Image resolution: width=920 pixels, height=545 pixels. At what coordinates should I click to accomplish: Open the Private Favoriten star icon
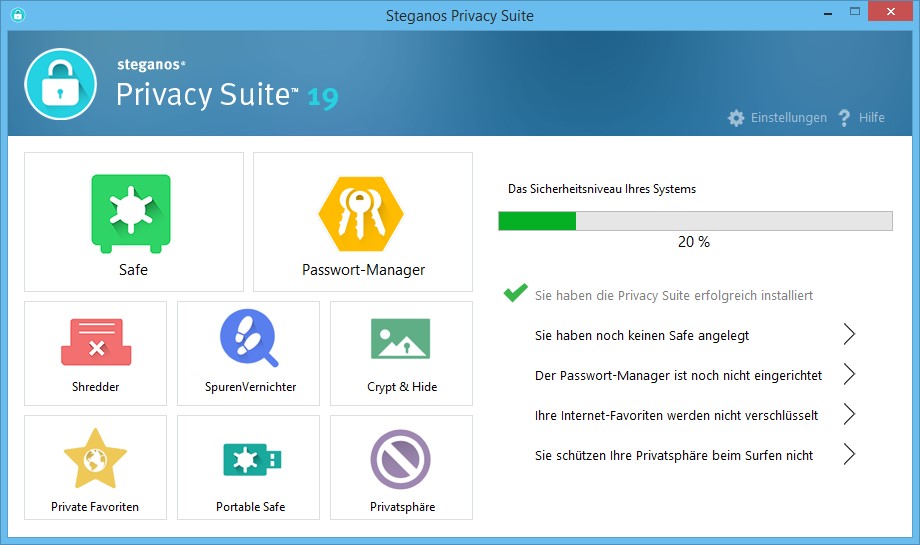click(95, 458)
